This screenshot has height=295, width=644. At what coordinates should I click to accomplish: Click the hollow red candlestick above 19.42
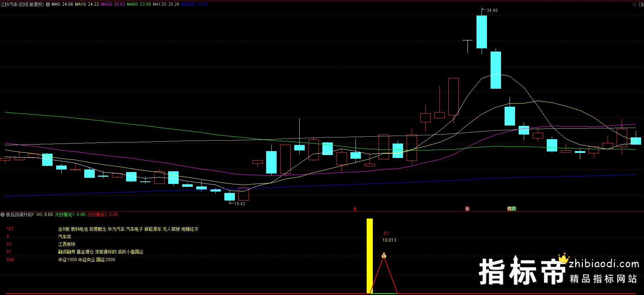click(x=243, y=194)
